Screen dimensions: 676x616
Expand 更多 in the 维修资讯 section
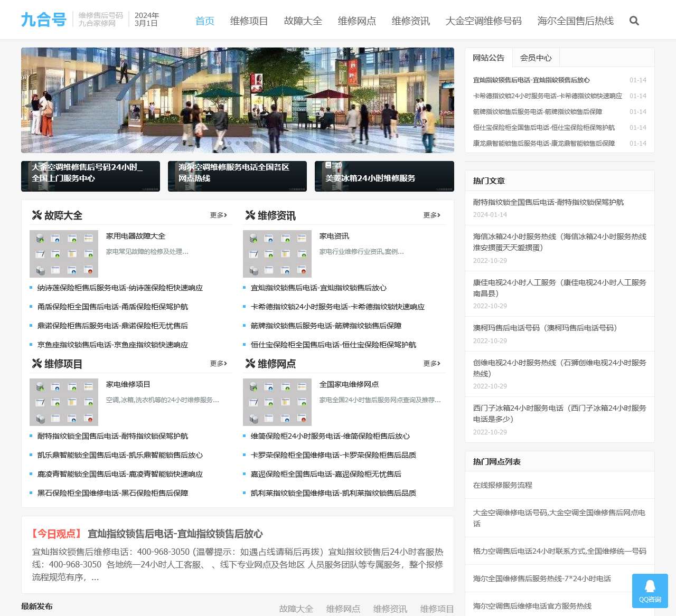point(431,215)
